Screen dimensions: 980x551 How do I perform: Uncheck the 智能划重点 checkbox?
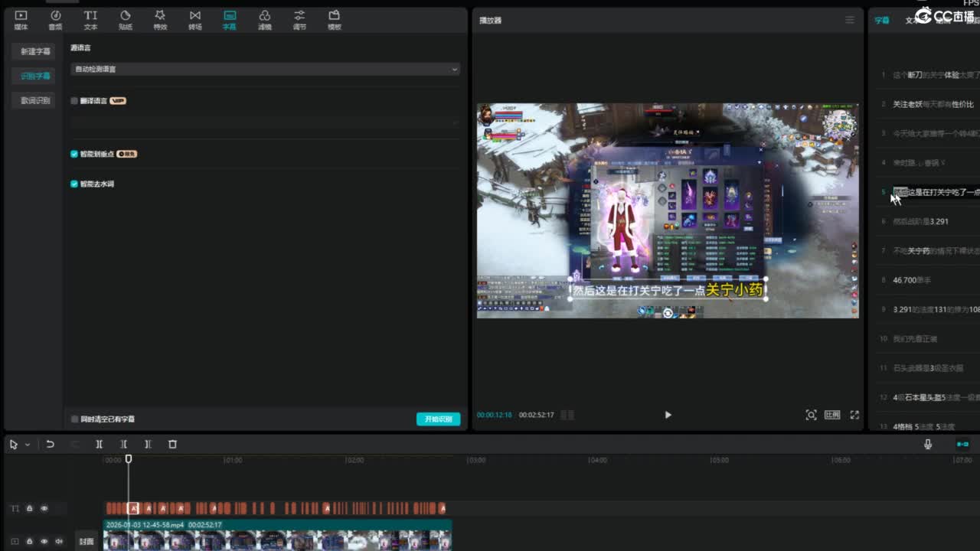[74, 154]
